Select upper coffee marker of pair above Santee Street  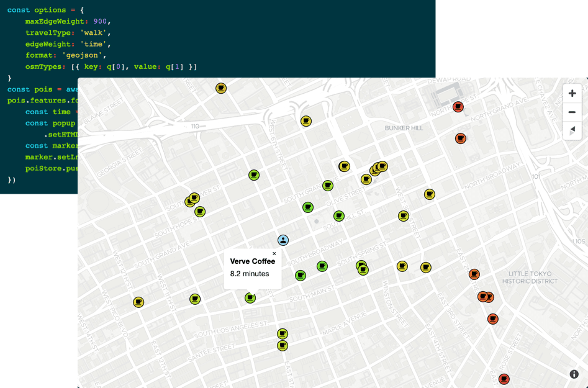pos(283,333)
